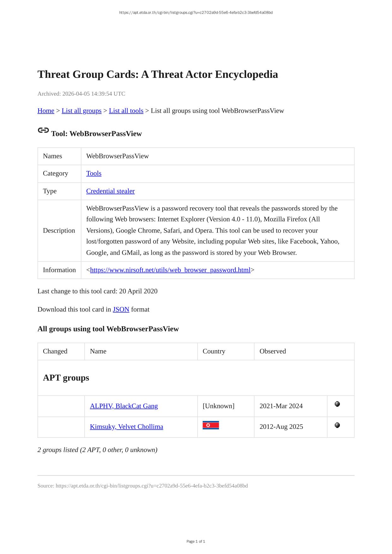Click the Changed column header
392x554 pixels.
coord(55,351)
